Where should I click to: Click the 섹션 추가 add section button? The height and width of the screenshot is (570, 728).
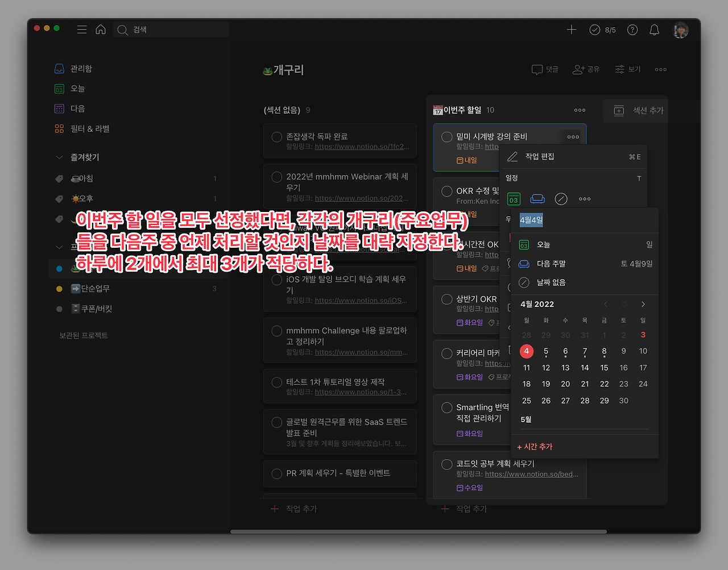click(x=639, y=110)
